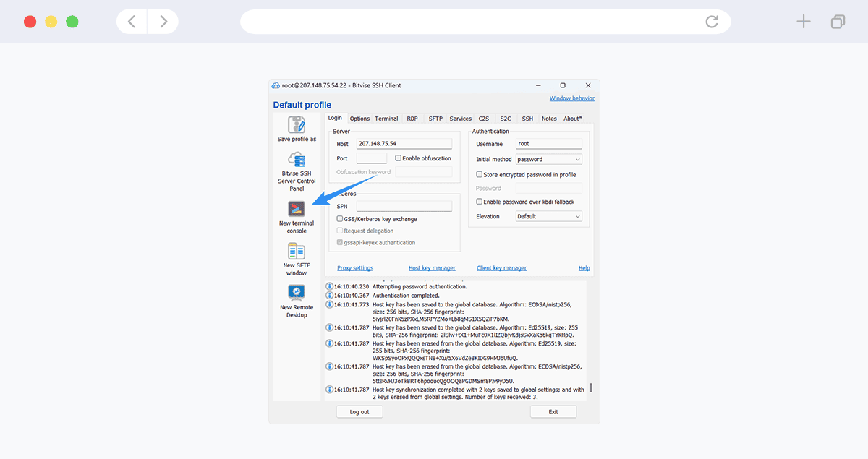Click info icon for erased Ed25519 key entry
The width and height of the screenshot is (868, 459).
[x=330, y=343]
